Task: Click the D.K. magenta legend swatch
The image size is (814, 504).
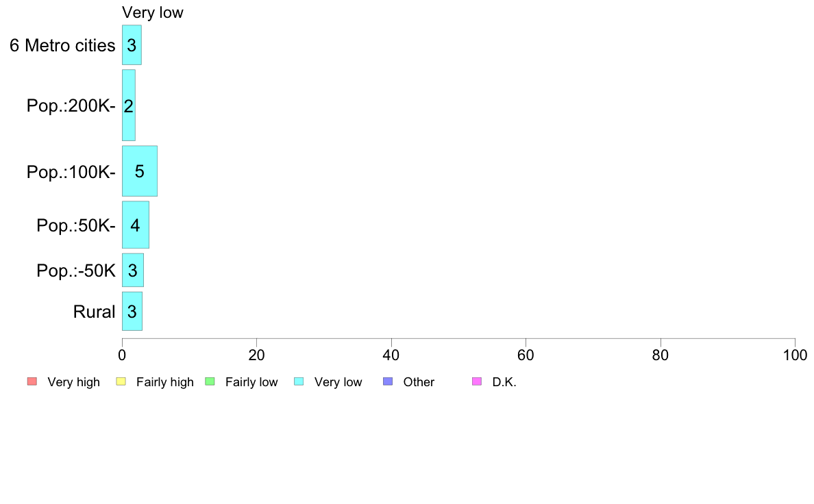Action: pyautogui.click(x=477, y=381)
